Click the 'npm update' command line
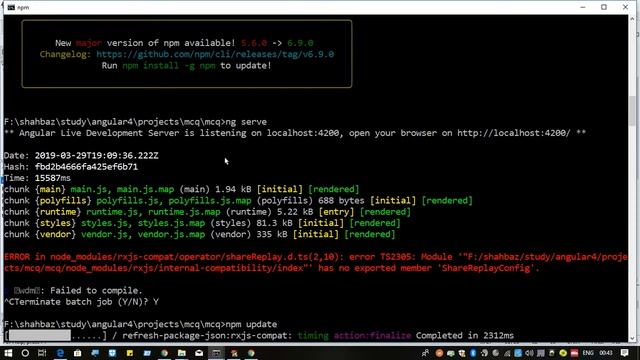 tap(251, 324)
